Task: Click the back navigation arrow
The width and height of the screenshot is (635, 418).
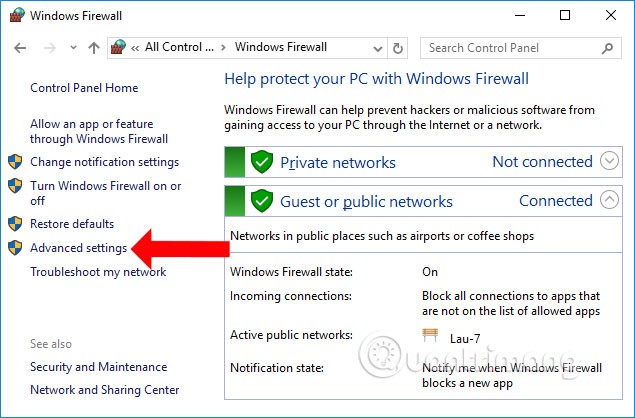Action: (21, 47)
